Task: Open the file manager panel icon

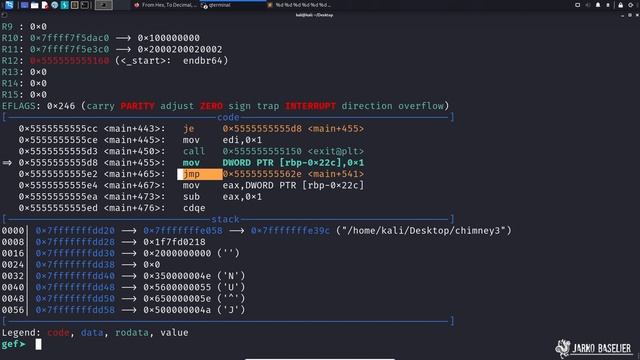Action: (35, 5)
